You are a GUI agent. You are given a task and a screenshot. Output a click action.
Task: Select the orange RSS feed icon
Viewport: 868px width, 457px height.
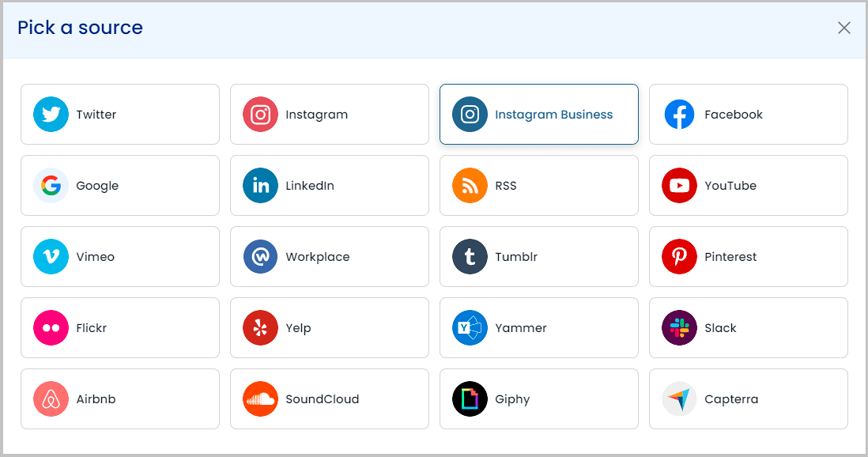pos(470,186)
